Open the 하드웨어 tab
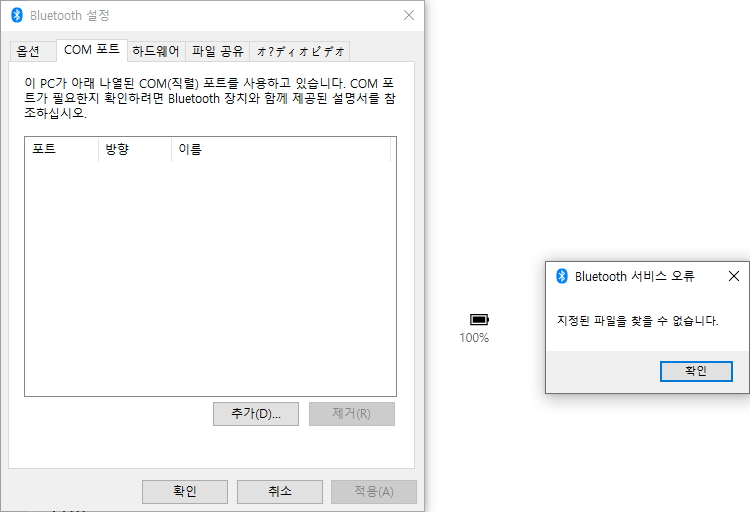Image resolution: width=750 pixels, height=512 pixels. click(156, 51)
